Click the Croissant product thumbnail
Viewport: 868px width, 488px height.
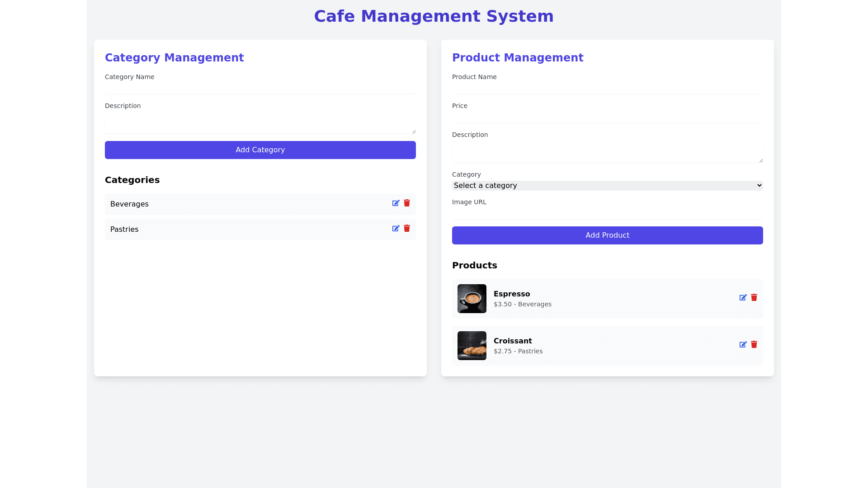click(472, 346)
